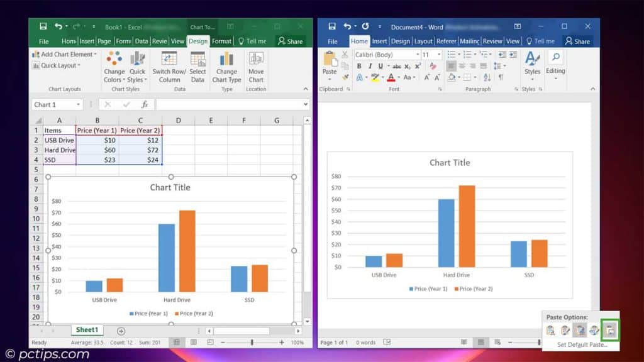Open the Chart 1 Name Box dropdown
This screenshot has width=644, height=362.
(x=78, y=104)
